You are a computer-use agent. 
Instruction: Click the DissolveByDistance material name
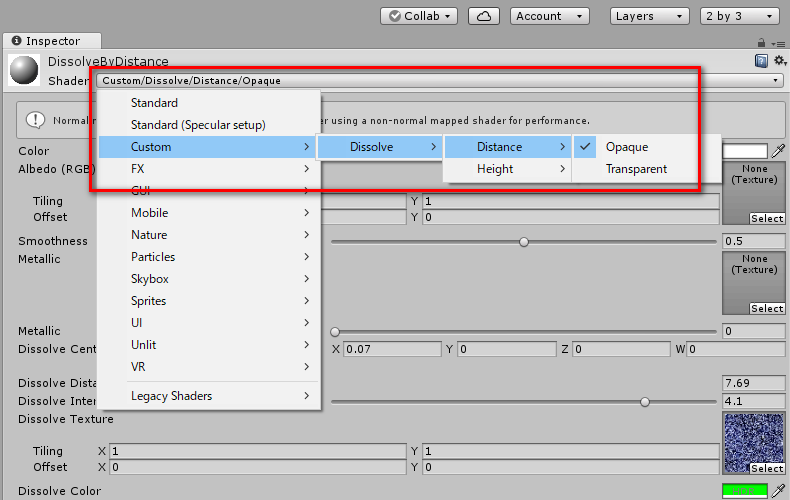pos(108,61)
